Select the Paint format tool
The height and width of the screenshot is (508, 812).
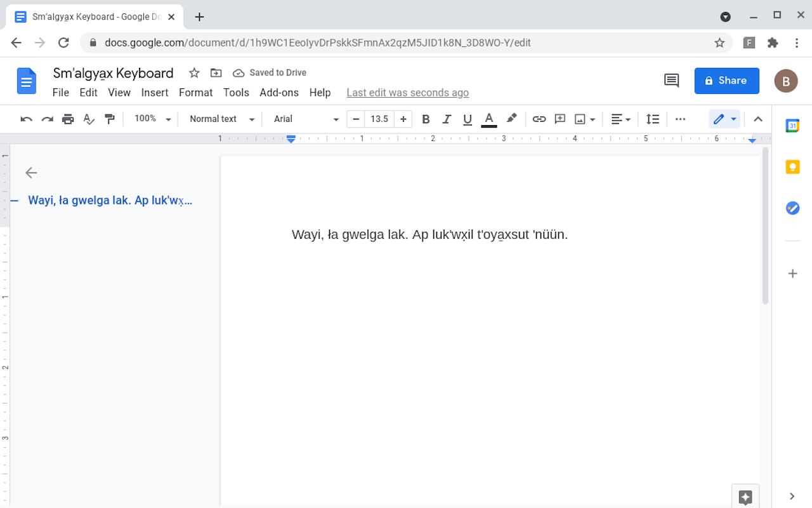(x=110, y=119)
